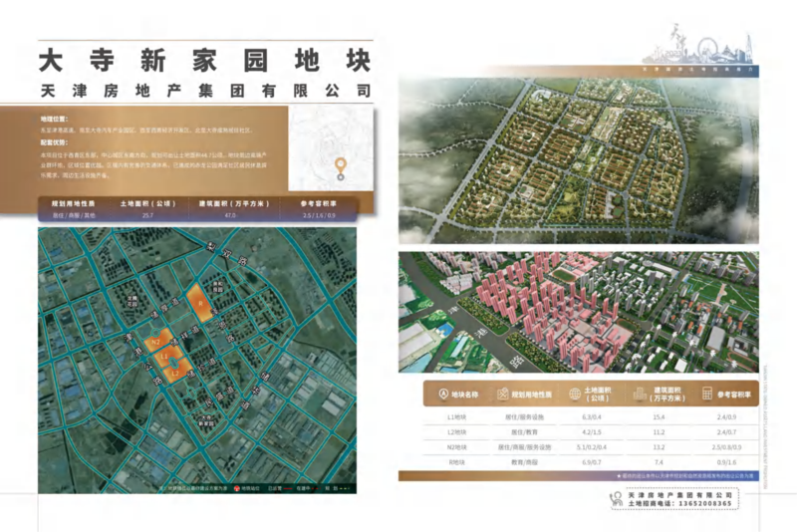Click the N2地块 row name
This screenshot has width=797, height=532.
[456, 447]
